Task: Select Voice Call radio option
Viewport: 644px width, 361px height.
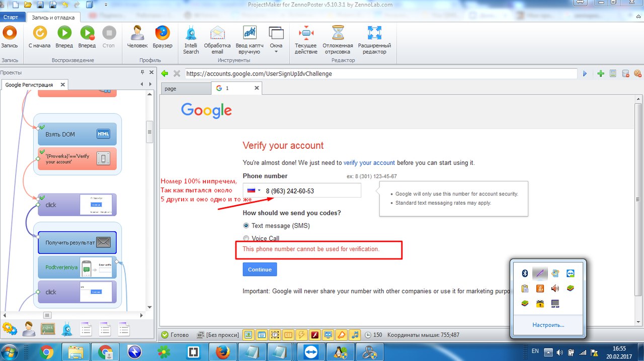Action: (246, 238)
